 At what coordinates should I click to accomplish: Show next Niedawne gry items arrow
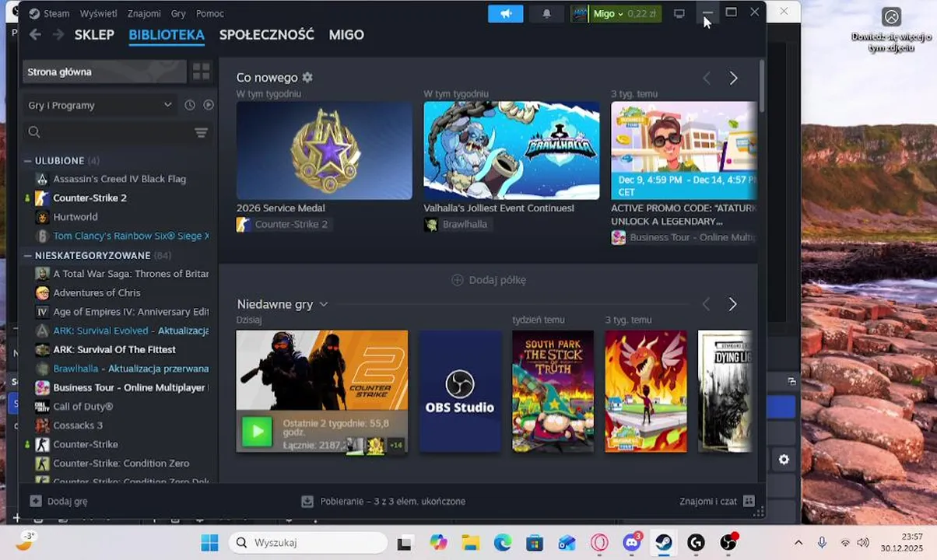pyautogui.click(x=732, y=304)
